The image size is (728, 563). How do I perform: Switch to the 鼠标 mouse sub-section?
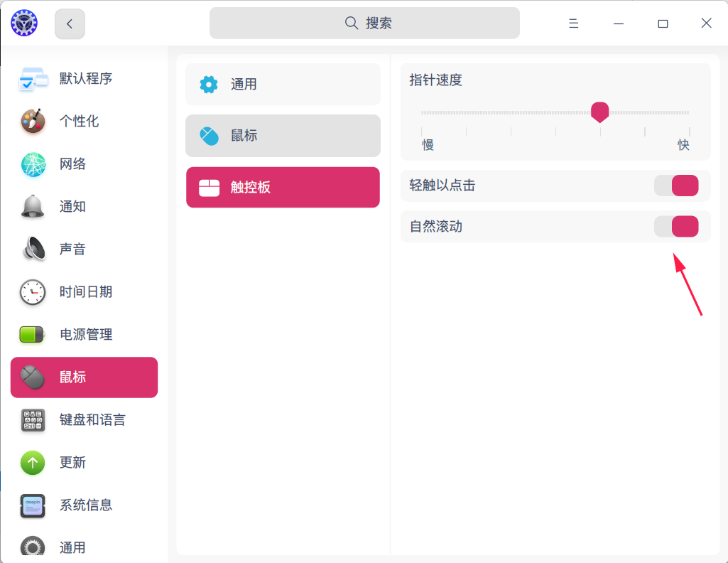coord(282,135)
